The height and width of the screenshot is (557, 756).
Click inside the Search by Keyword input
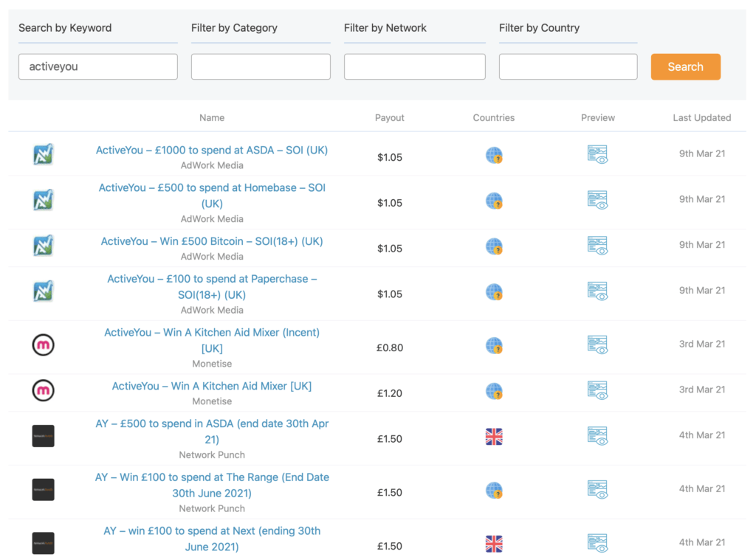(x=97, y=66)
